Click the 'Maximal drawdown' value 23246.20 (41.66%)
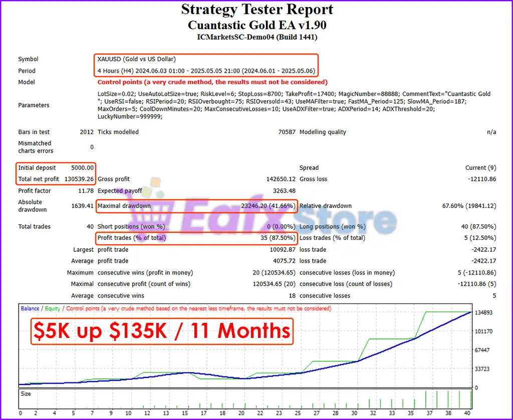513x420 pixels. (269, 206)
